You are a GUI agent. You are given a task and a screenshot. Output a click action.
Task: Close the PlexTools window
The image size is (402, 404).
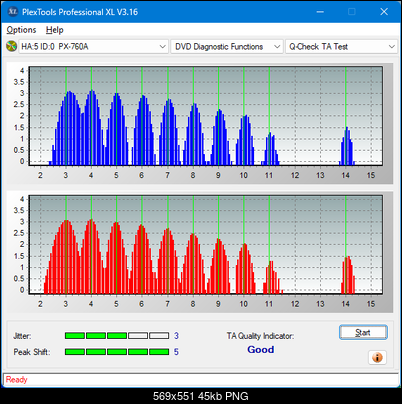[384, 12]
